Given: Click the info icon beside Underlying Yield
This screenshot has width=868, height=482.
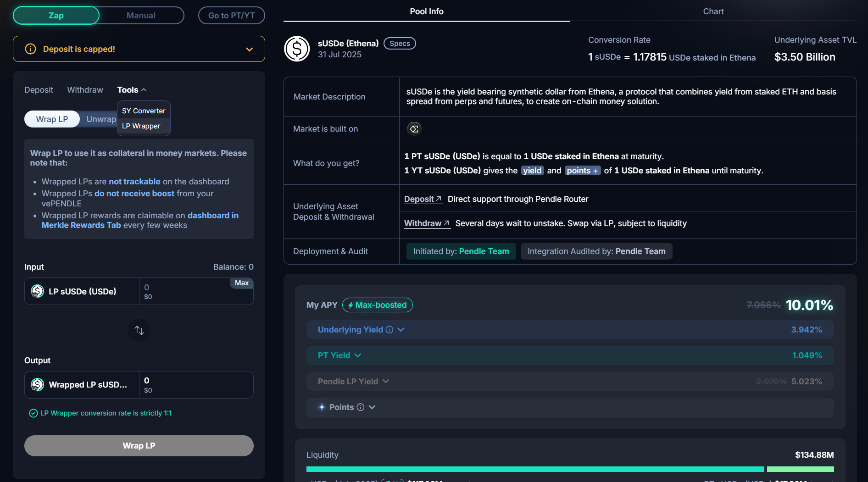Looking at the screenshot, I should pyautogui.click(x=389, y=330).
